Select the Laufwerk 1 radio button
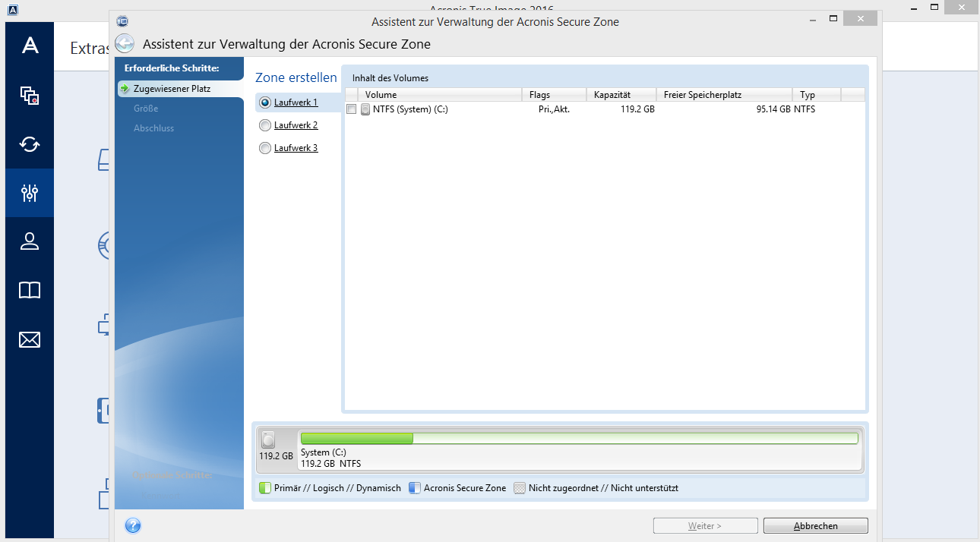Screen dimensions: 980x542 (x=265, y=102)
